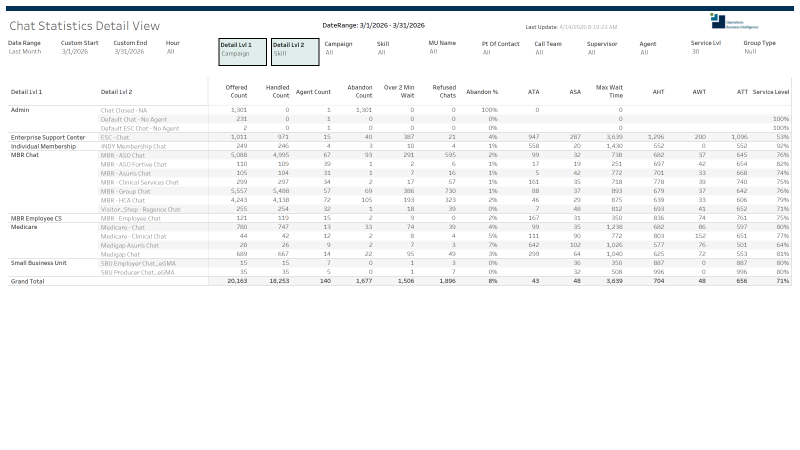The height and width of the screenshot is (450, 800).
Task: Open the Detail Lvl 1 parameter dropdown
Action: pyautogui.click(x=242, y=53)
